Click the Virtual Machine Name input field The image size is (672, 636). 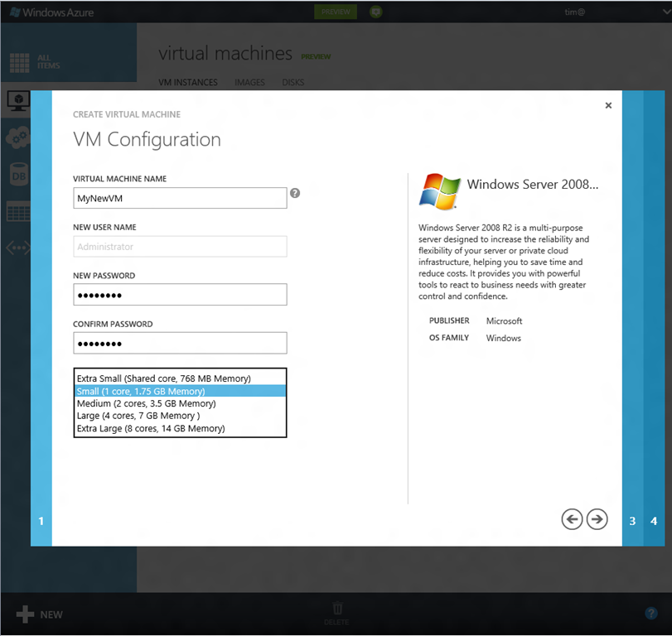point(180,198)
